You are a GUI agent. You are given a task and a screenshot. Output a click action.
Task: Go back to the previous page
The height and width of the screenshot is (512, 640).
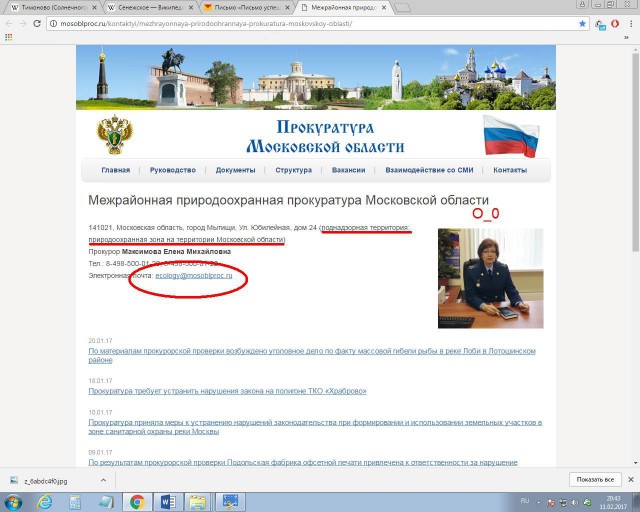pyautogui.click(x=9, y=24)
